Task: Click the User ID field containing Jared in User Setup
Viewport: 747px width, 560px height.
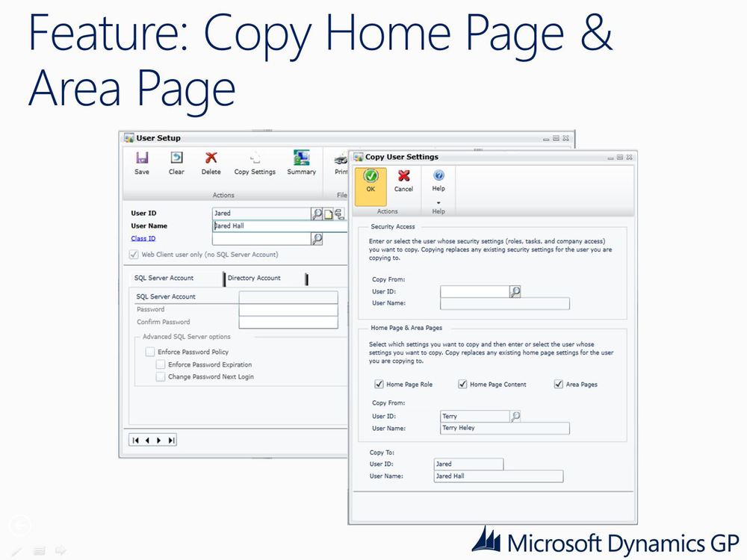Action: tap(261, 214)
